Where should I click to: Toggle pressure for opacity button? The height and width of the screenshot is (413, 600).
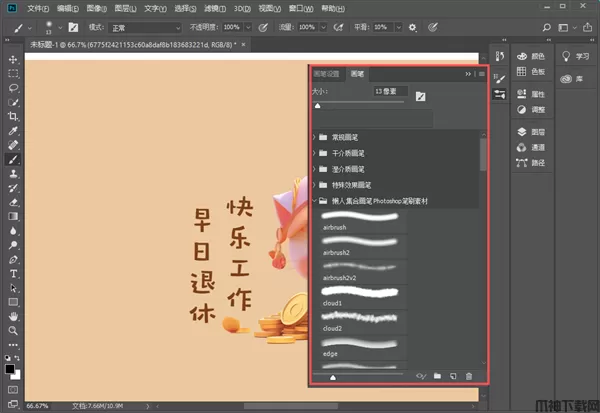(x=263, y=27)
